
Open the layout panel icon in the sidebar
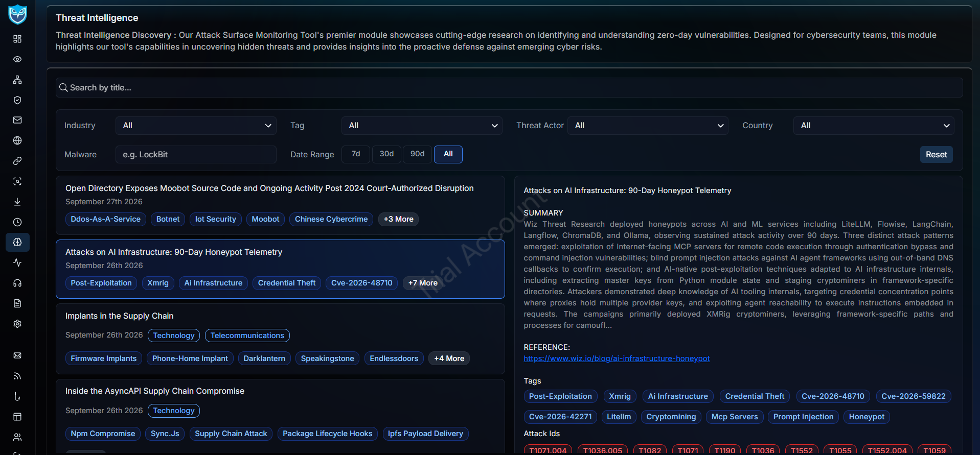17,417
